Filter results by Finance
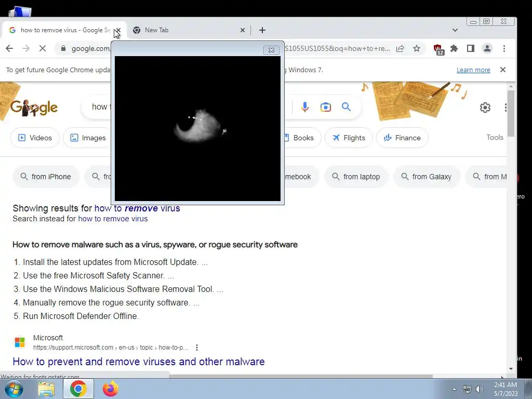532x399 pixels. point(402,138)
